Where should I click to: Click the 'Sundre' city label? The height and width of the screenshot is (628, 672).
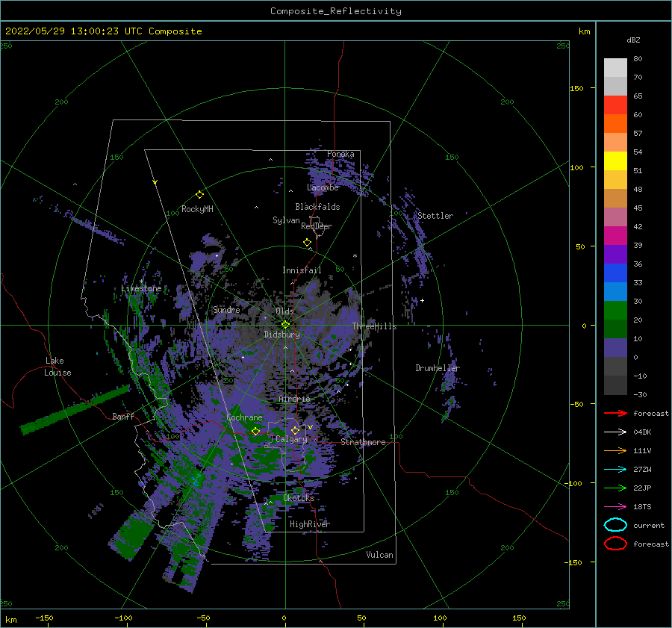pyautogui.click(x=226, y=310)
